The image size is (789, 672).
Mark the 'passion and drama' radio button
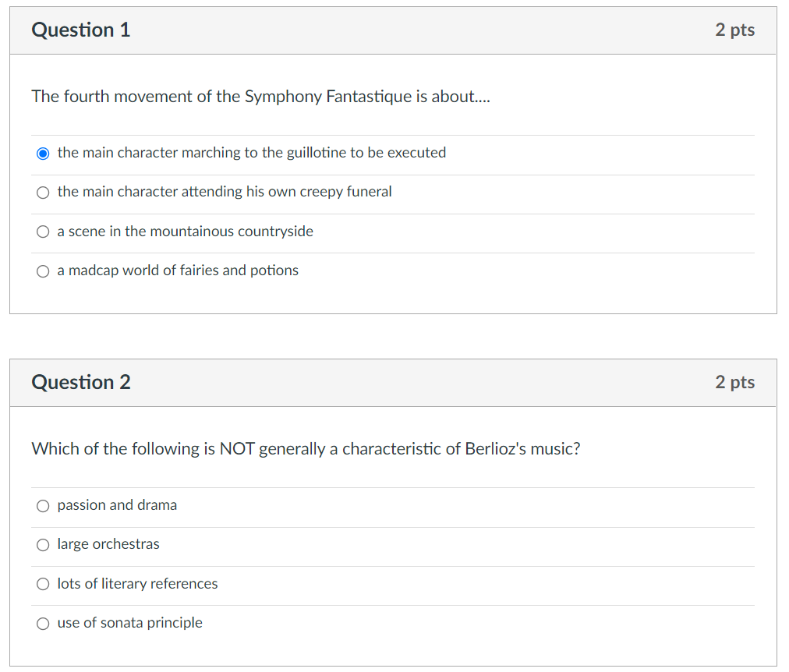click(43, 506)
